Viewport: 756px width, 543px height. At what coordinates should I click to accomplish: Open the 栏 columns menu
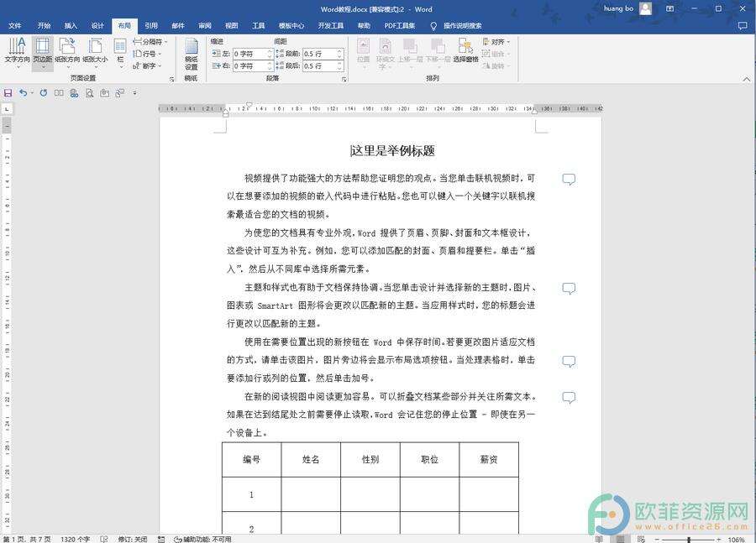(120, 52)
